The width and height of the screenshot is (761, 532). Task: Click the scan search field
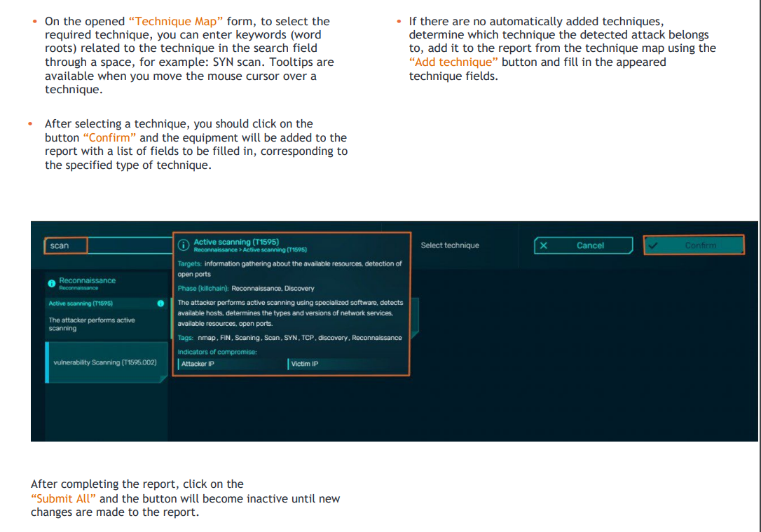(x=109, y=245)
